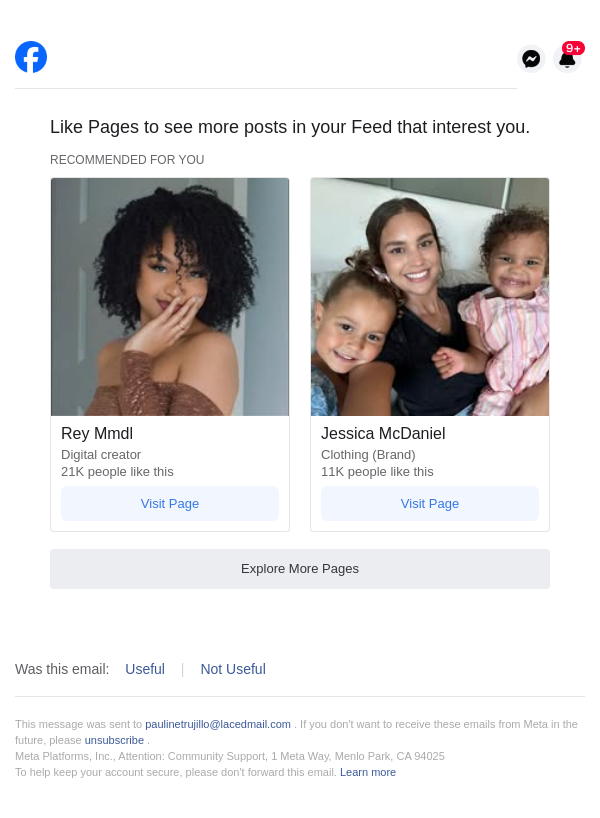This screenshot has height=818, width=600.
Task: Click the paulinetrujillo@lacedmail.com email address
Action: pyautogui.click(x=218, y=724)
